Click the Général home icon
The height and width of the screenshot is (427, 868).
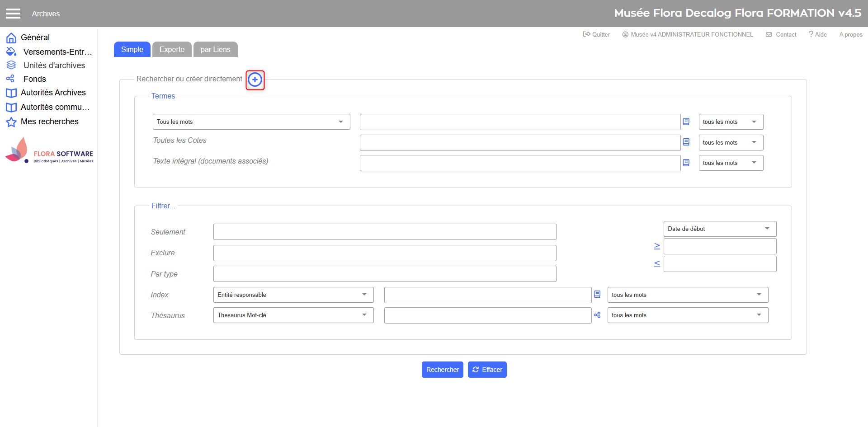point(11,38)
